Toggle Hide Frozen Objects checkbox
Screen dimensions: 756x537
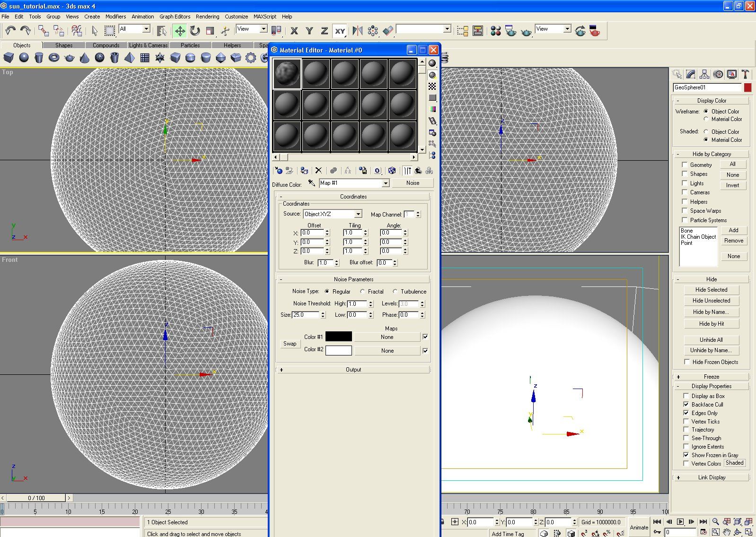(687, 362)
